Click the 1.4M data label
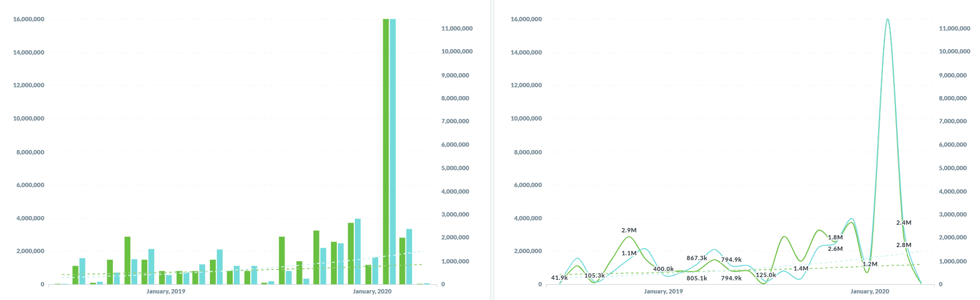 (801, 268)
